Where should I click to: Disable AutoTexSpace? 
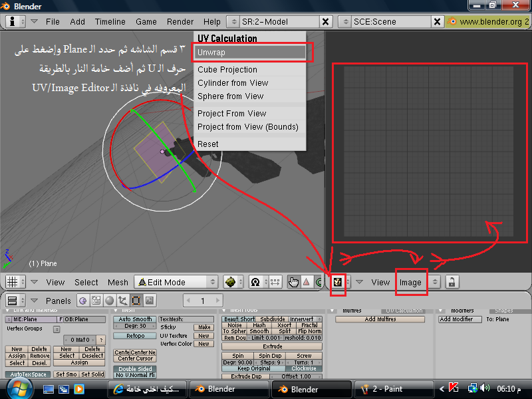coord(28,374)
